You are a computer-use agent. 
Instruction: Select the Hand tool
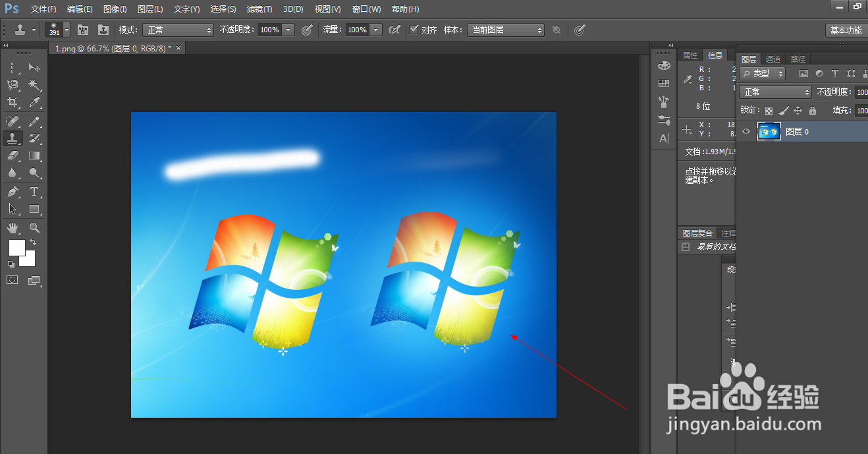tap(13, 228)
